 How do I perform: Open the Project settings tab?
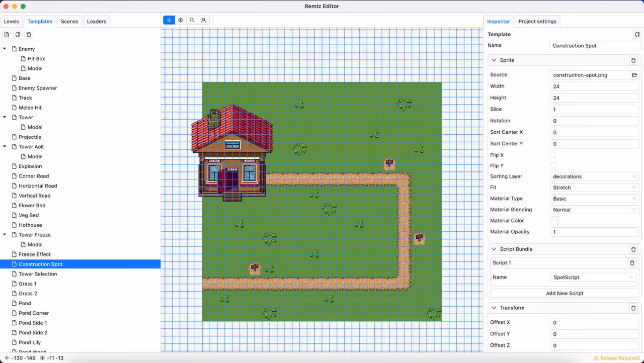tap(537, 22)
